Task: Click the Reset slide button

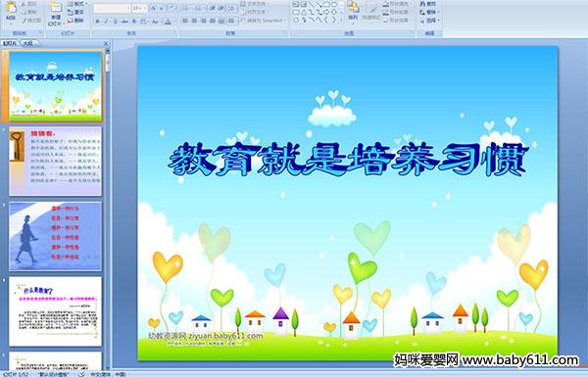Action: (x=75, y=12)
